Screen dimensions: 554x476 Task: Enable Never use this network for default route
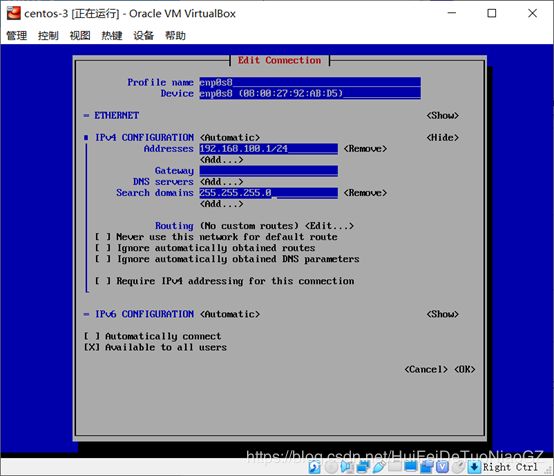coord(103,237)
